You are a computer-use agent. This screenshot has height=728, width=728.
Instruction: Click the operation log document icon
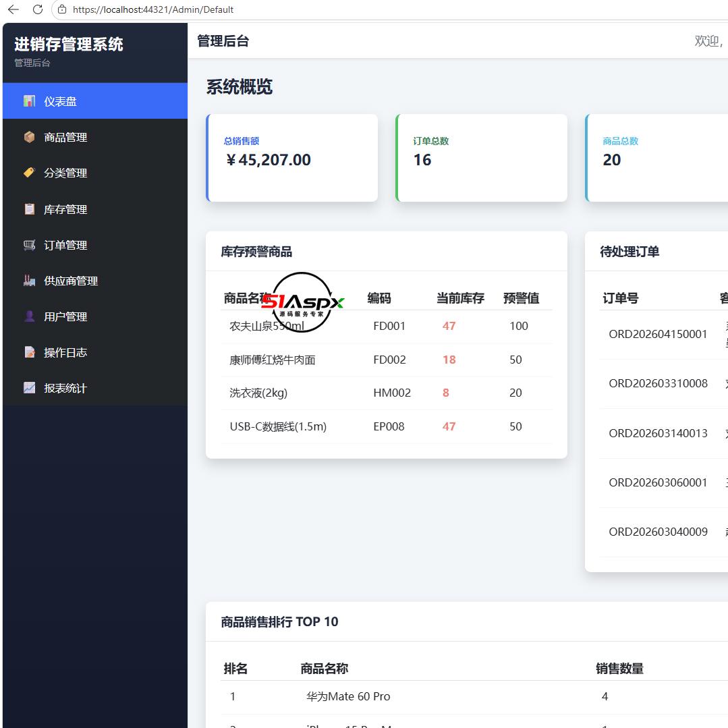point(29,352)
